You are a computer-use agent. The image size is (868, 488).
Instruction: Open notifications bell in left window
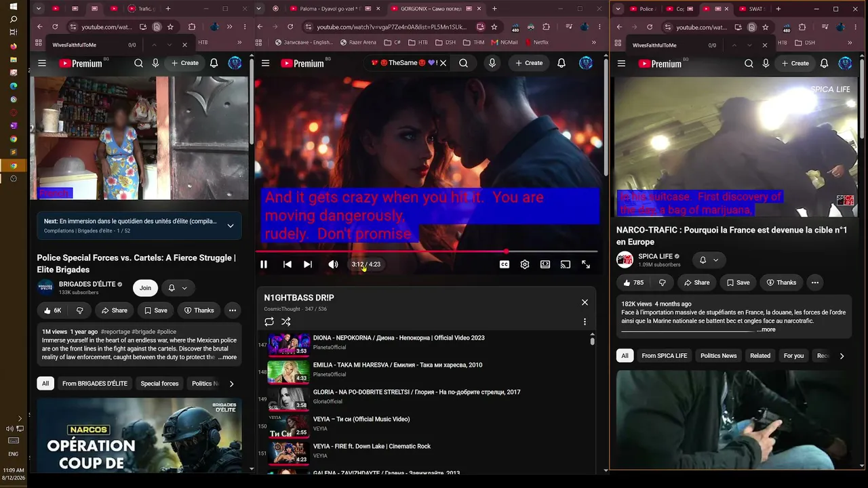click(x=214, y=63)
